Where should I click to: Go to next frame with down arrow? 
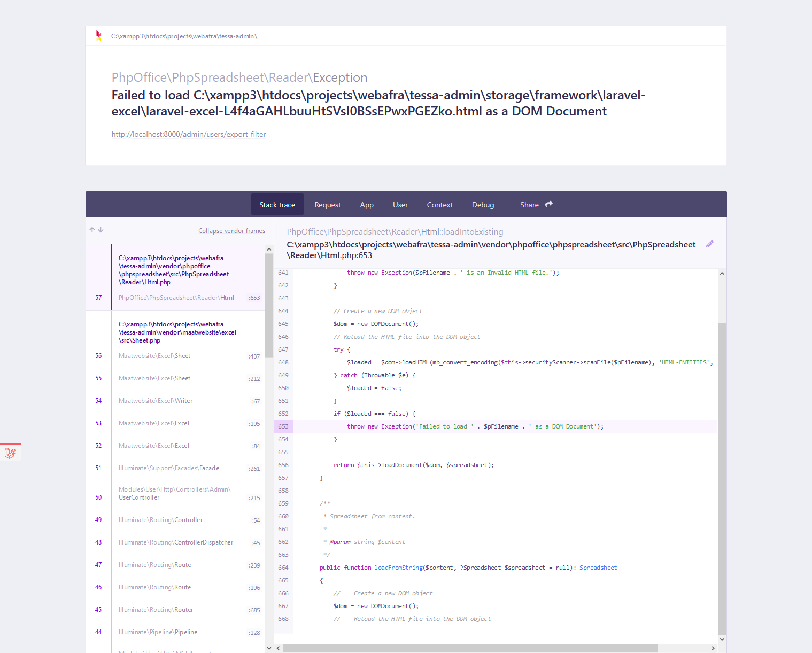(100, 230)
